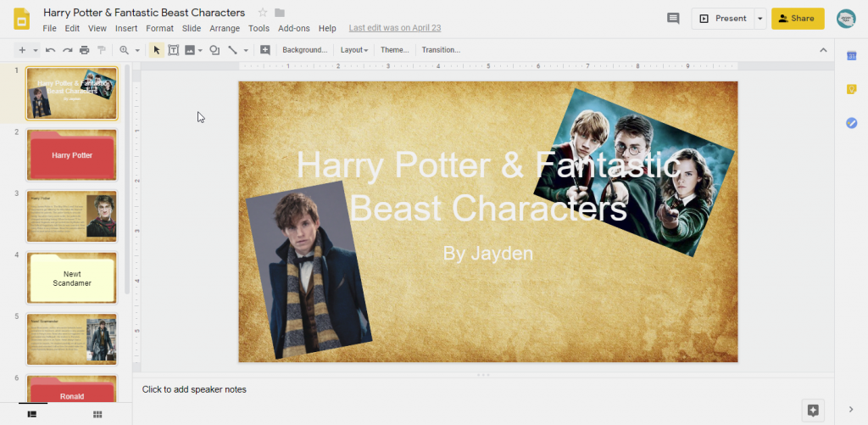
Task: Hide the menus with the up chevron
Action: pyautogui.click(x=823, y=50)
